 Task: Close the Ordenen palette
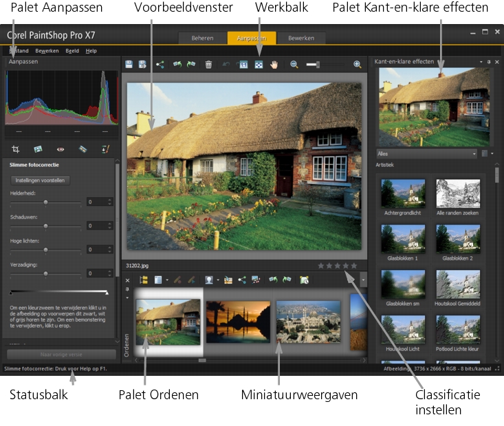point(127,280)
